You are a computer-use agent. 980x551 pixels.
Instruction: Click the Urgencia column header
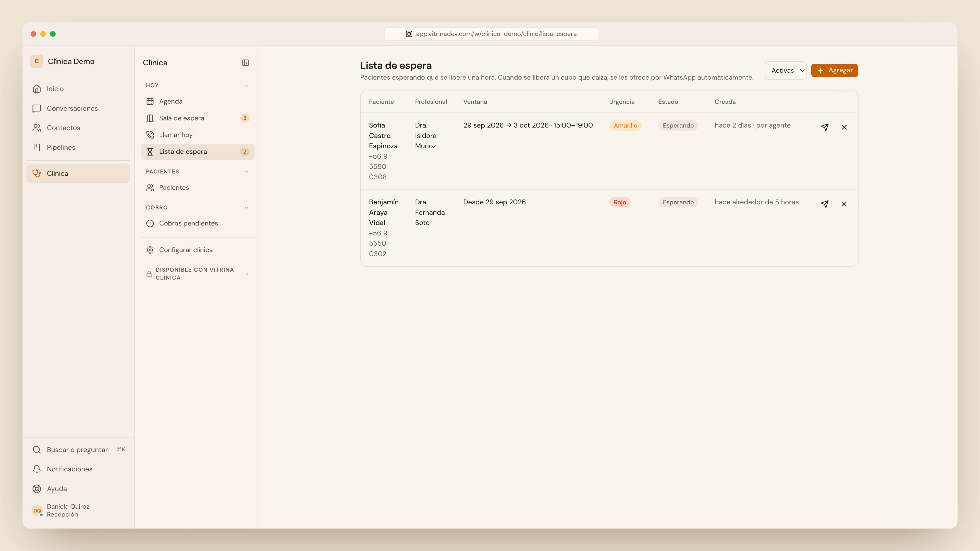622,102
